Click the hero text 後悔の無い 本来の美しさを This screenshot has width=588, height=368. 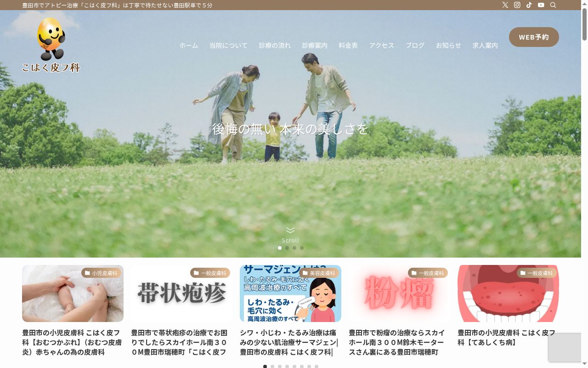tap(290, 129)
